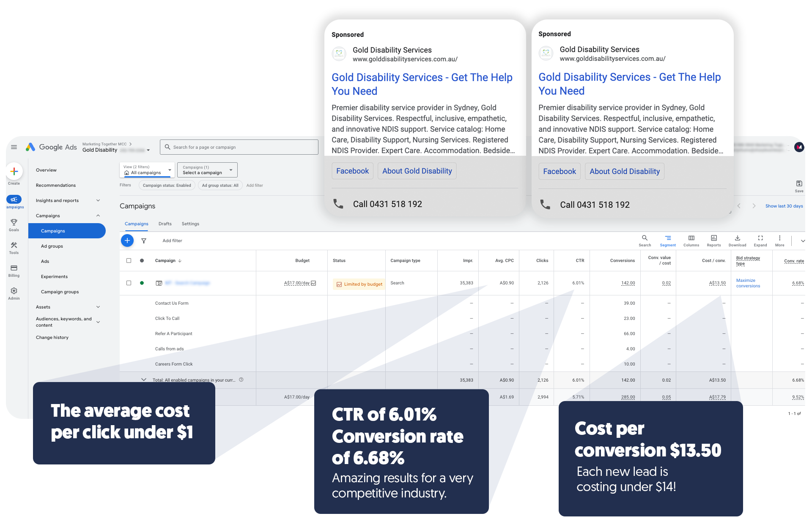This screenshot has width=812, height=527.
Task: Open the Goals trophy icon
Action: coord(14,222)
